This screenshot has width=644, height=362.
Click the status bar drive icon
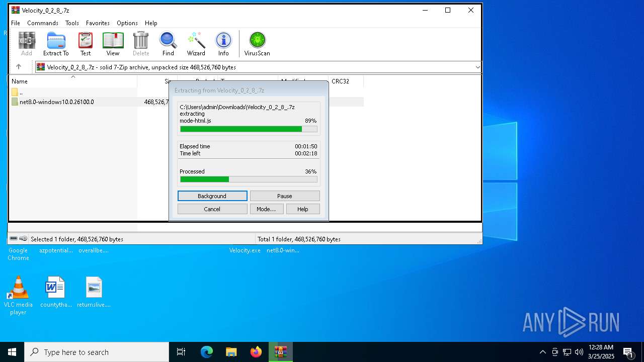[x=14, y=239]
